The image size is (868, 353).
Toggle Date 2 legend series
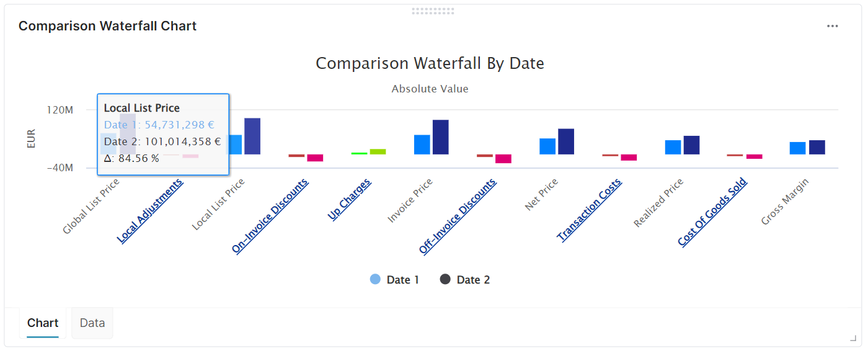(x=464, y=280)
